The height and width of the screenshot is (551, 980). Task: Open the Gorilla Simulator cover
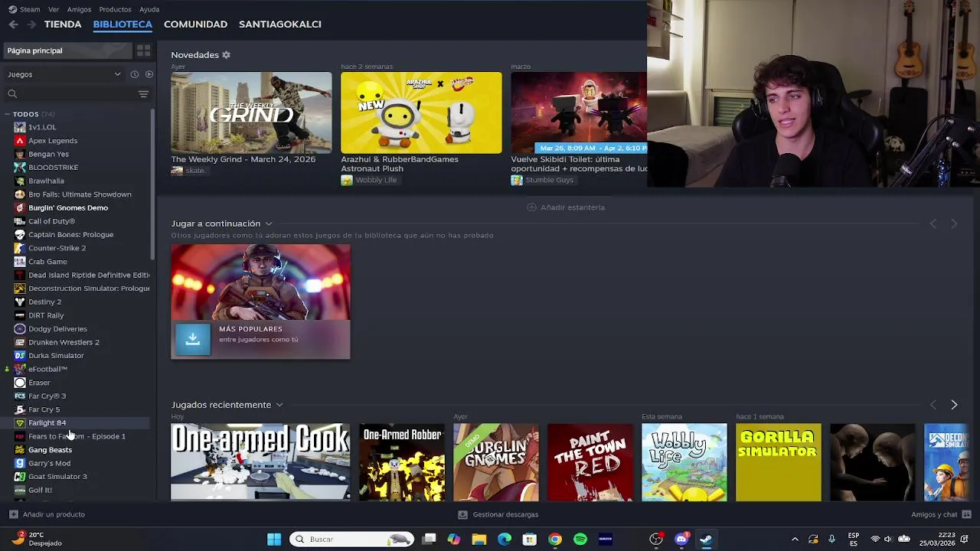(x=779, y=462)
